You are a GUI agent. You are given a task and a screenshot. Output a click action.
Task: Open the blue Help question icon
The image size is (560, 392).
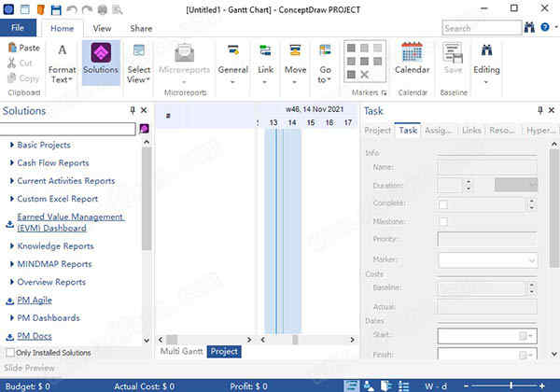point(545,27)
